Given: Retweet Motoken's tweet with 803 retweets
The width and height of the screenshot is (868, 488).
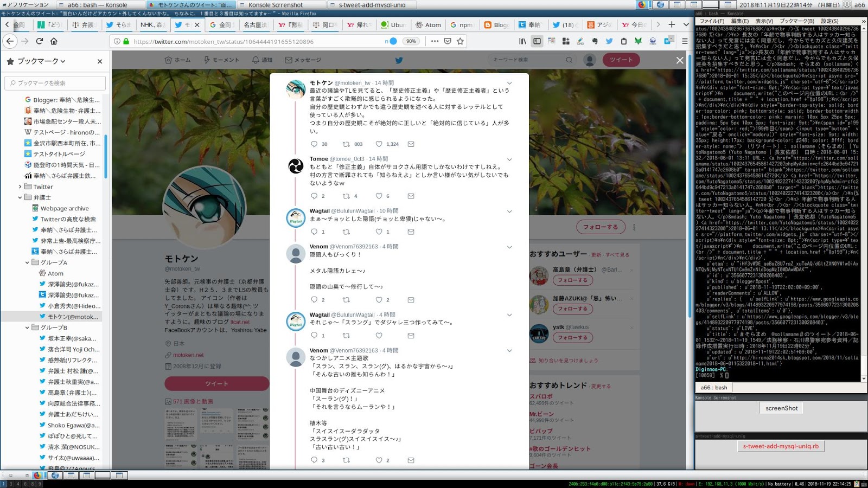Looking at the screenshot, I should pyautogui.click(x=346, y=144).
